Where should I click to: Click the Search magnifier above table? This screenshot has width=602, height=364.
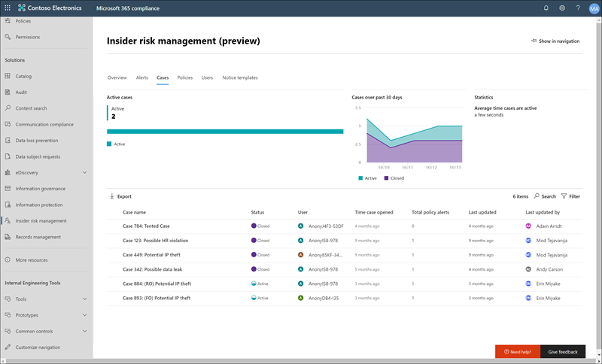tap(537, 196)
